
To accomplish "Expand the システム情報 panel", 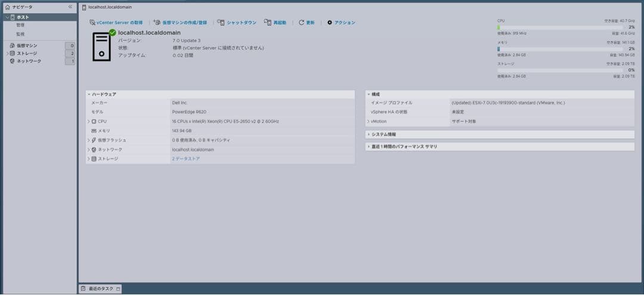I will pos(369,134).
